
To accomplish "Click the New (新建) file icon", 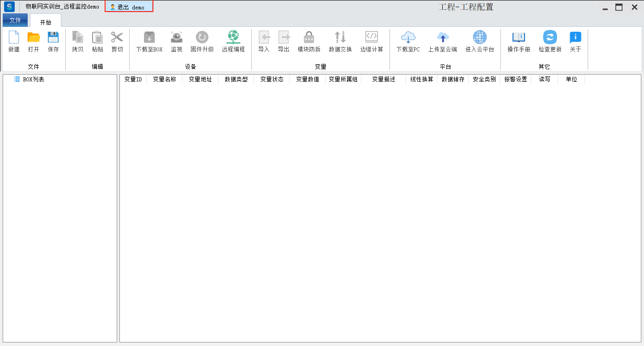I will [x=14, y=38].
